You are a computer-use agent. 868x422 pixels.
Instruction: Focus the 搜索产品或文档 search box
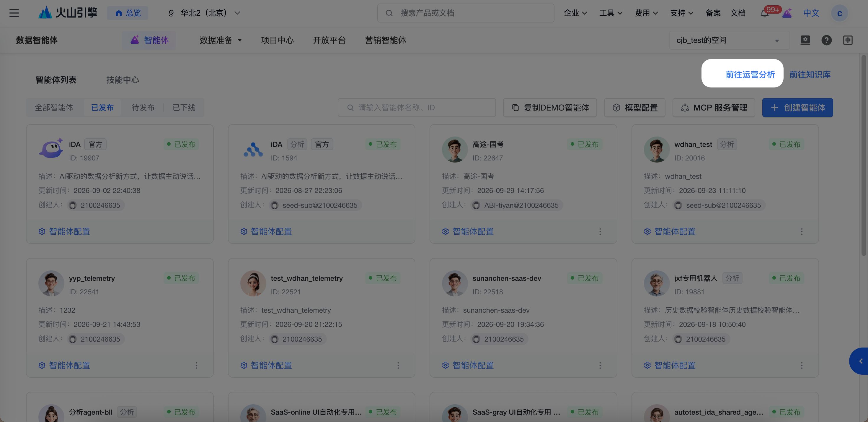pos(466,13)
